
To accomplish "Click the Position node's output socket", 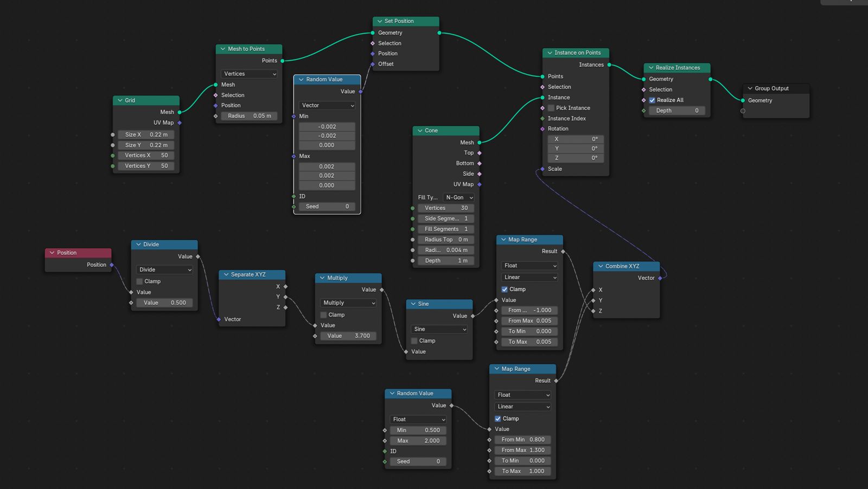I will (112, 265).
